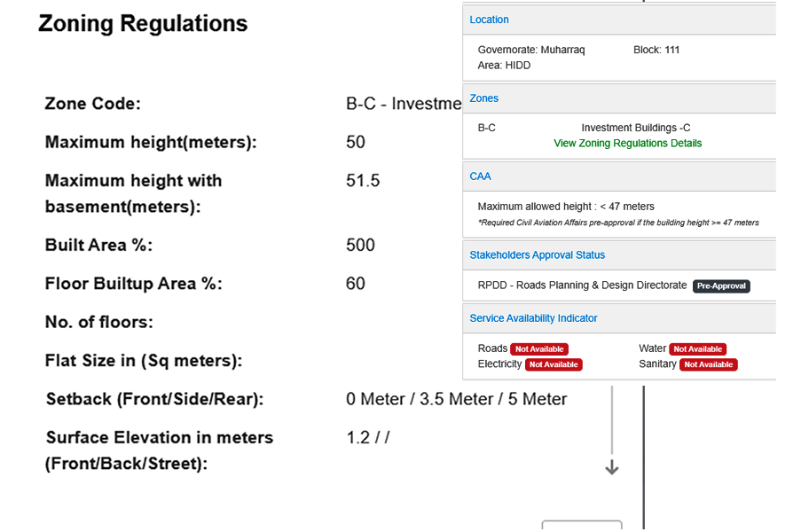Screen dimensions: 801x532
Task: Click the Block: 111 label
Action: coord(656,50)
